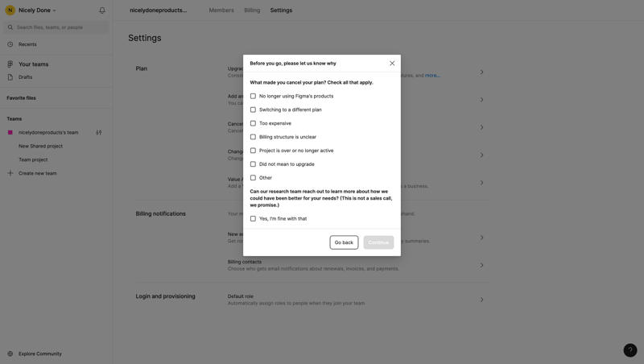Click the plus icon for Create new team

point(10,173)
